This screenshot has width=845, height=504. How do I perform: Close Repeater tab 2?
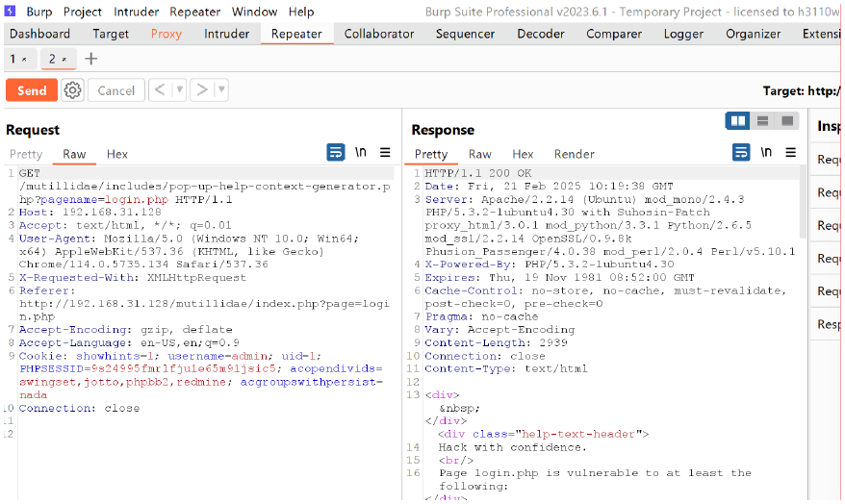point(64,60)
